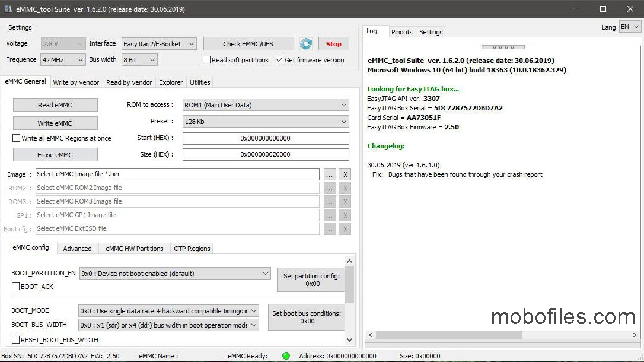Clear the Image file with X button
Image resolution: width=644 pixels, height=362 pixels.
(345, 174)
